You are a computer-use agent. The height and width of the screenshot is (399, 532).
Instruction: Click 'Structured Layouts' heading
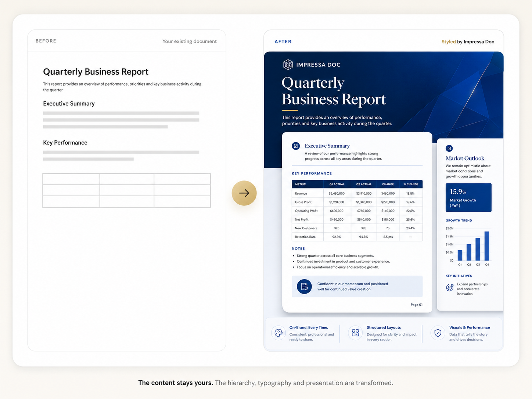pyautogui.click(x=384, y=327)
